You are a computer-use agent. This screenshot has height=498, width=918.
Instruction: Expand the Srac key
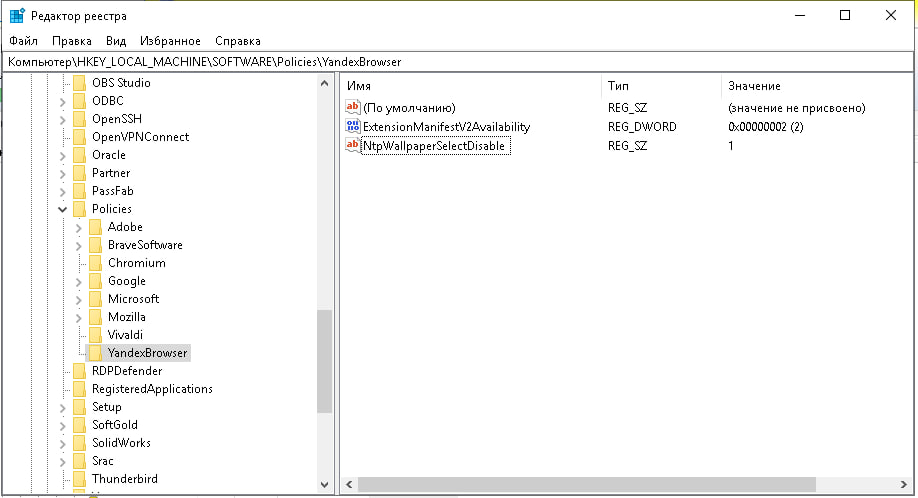click(63, 462)
